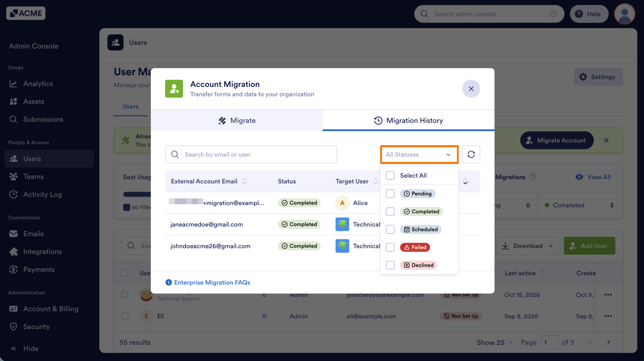The height and width of the screenshot is (361, 644).
Task: Collapse sidebar with Hide arrows
Action: (14, 348)
